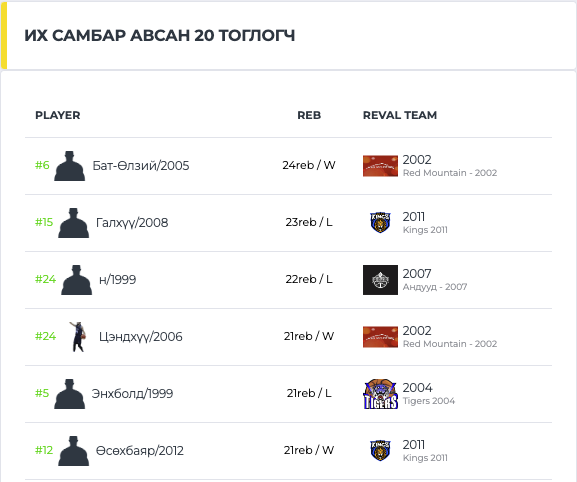Image resolution: width=577 pixels, height=482 pixels.
Task: Click Red Mountain logo in Бат-Өлзий row
Action: coord(380,166)
